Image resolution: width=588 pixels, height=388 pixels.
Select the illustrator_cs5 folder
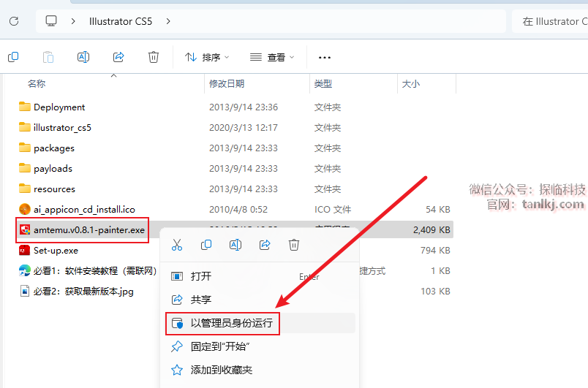pyautogui.click(x=62, y=128)
